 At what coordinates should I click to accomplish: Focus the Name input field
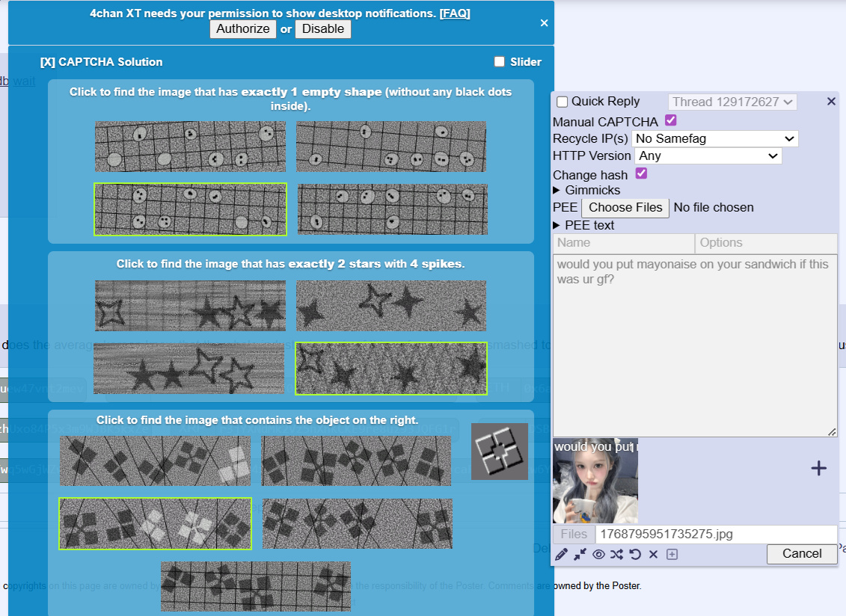pyautogui.click(x=624, y=243)
